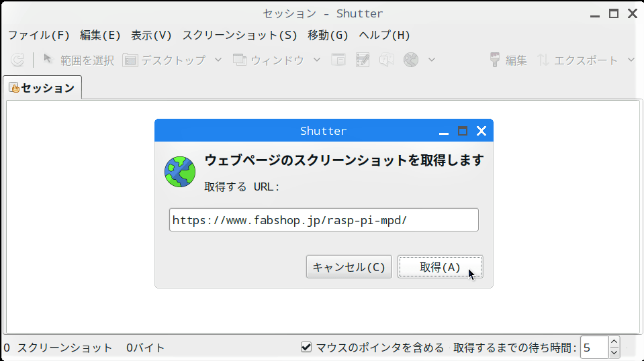The width and height of the screenshot is (644, 361).
Task: Click the web page globe toolbar icon
Action: pos(411,60)
